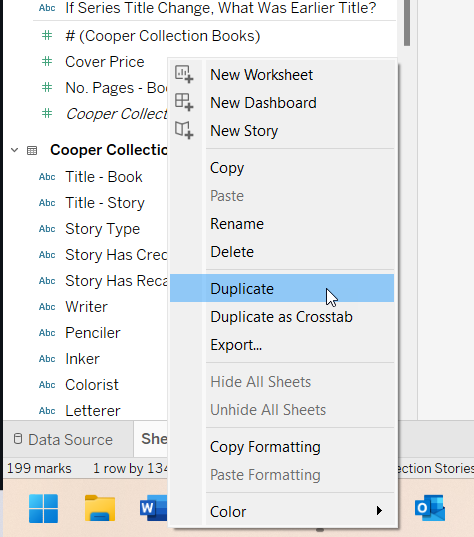Click the data source cylinder icon
This screenshot has height=537, width=474.
tap(18, 439)
